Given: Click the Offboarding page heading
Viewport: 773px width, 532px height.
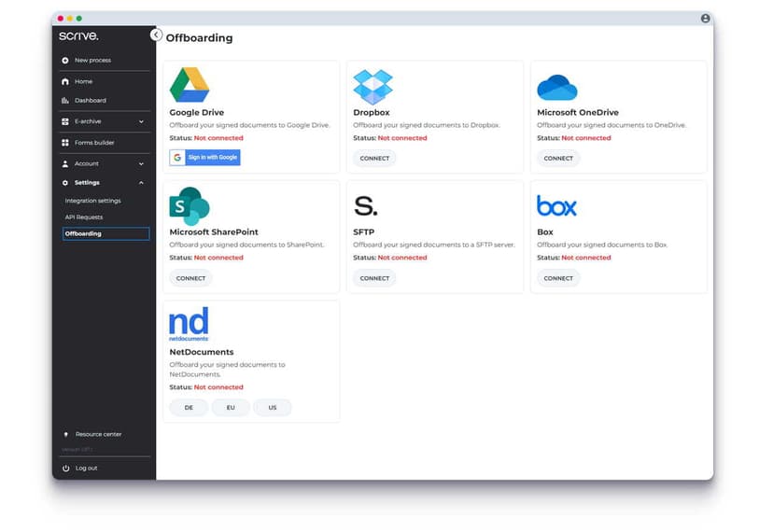Looking at the screenshot, I should pos(199,38).
